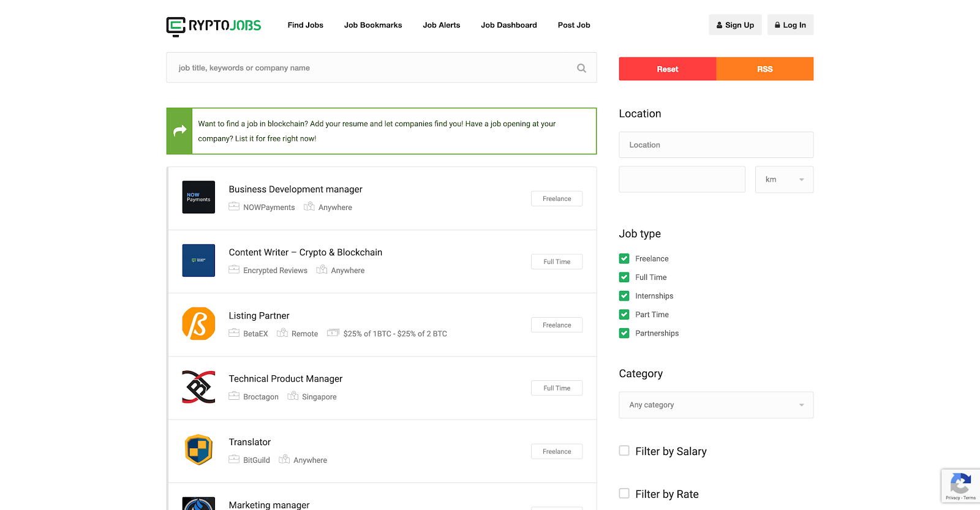Open Job Alerts page

(442, 25)
